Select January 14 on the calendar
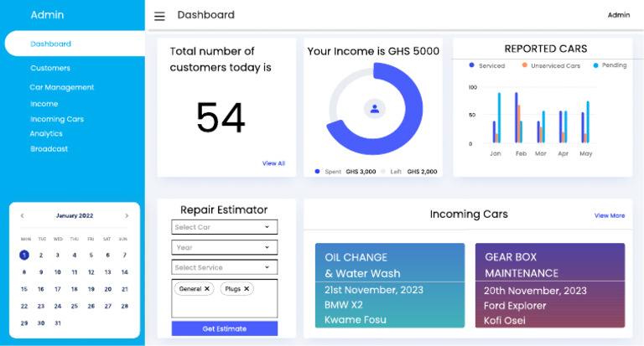The height and width of the screenshot is (346, 644). [x=124, y=272]
